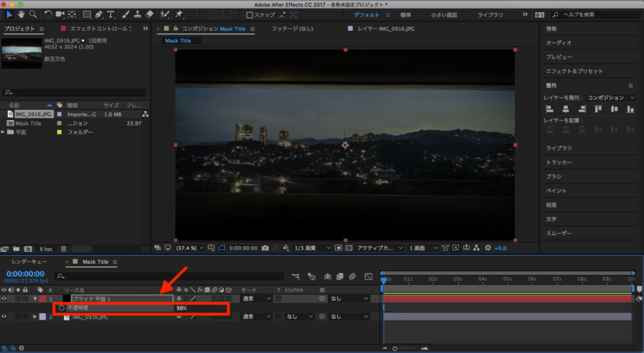This screenshot has height=353, width=644.
Task: Expand the IMG_0916.JPG layer properties
Action: (35, 317)
